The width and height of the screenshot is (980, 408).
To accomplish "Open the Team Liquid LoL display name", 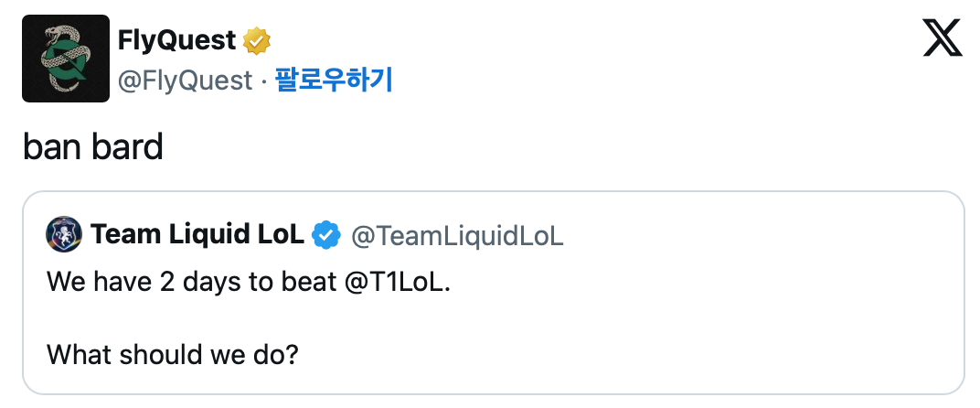I will click(x=197, y=235).
